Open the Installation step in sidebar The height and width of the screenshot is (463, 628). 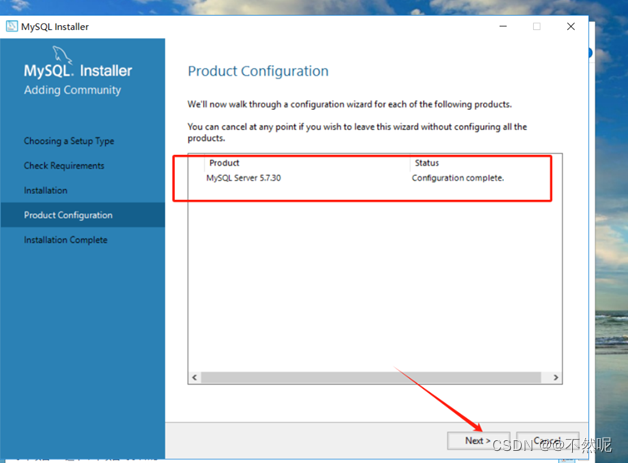pos(46,191)
